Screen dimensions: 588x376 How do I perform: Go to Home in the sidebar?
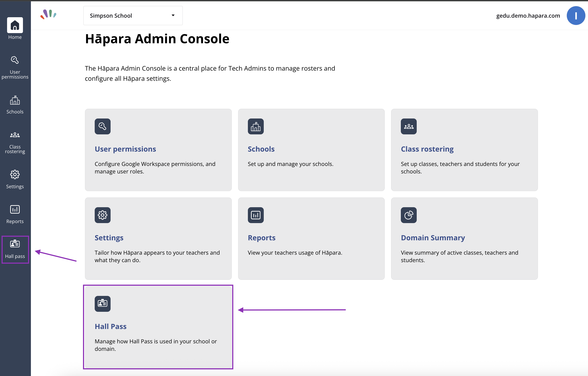pos(15,28)
